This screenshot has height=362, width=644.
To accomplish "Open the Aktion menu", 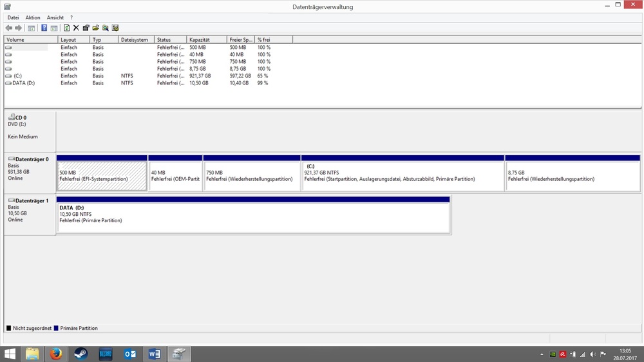I will (x=32, y=17).
